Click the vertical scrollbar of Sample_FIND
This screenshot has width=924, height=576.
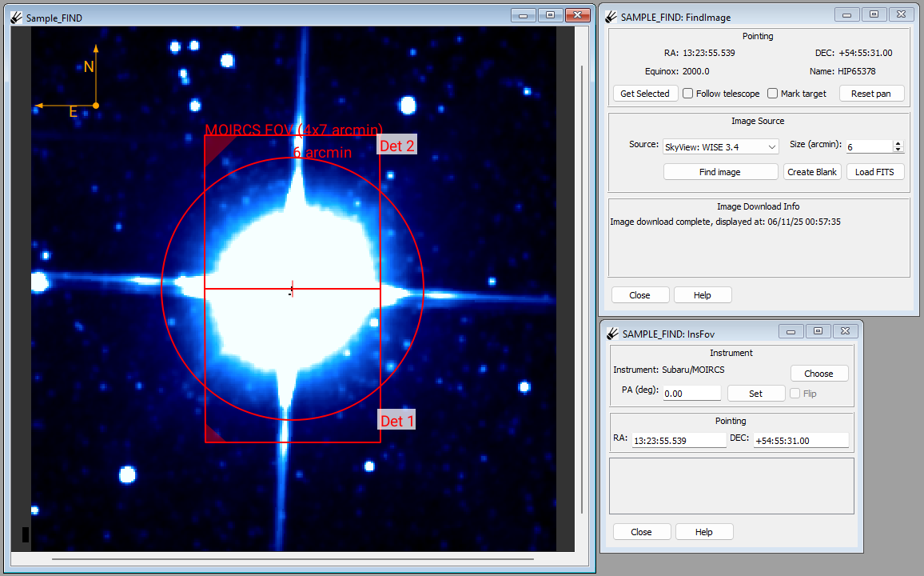(582, 289)
